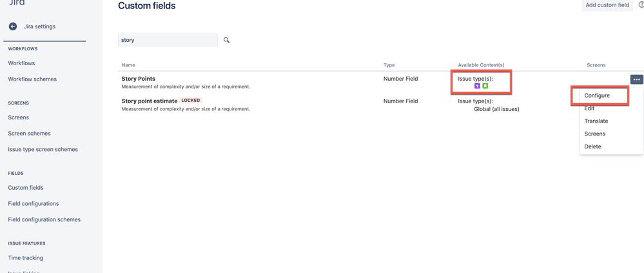Open Custom fields in the sidebar
644x273 pixels.
tap(26, 187)
